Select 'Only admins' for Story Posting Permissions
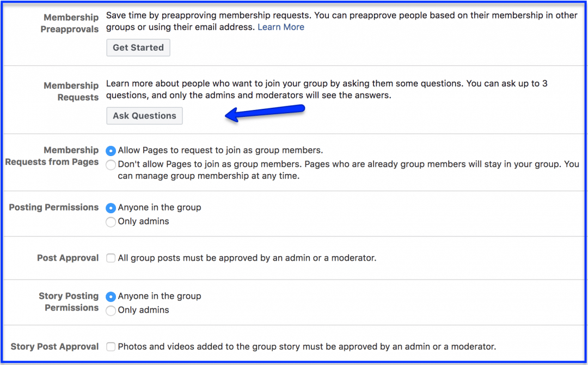This screenshot has height=365, width=588. pyautogui.click(x=111, y=310)
